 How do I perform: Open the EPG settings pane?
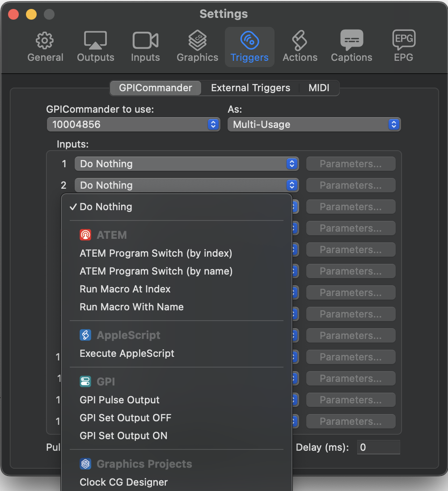[404, 47]
